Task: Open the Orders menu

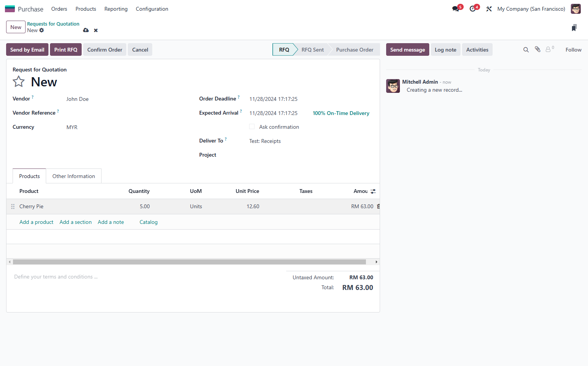Action: pos(59,9)
